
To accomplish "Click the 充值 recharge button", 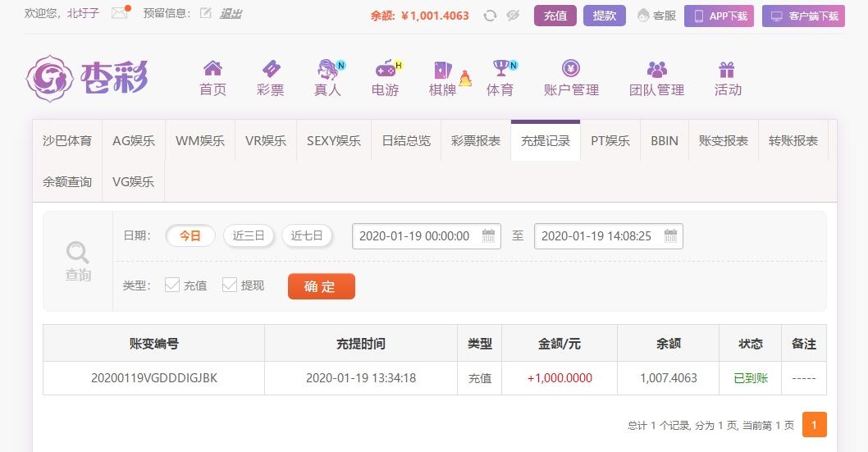I will (x=555, y=16).
